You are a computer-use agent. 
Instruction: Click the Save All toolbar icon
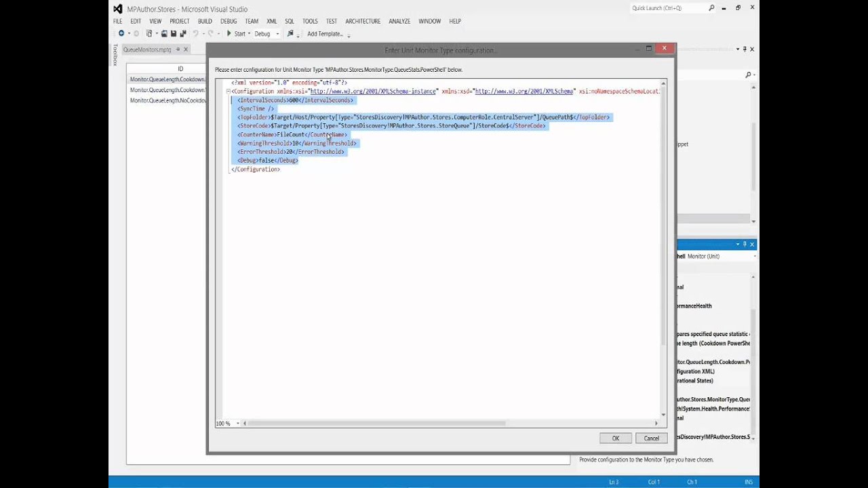click(183, 34)
